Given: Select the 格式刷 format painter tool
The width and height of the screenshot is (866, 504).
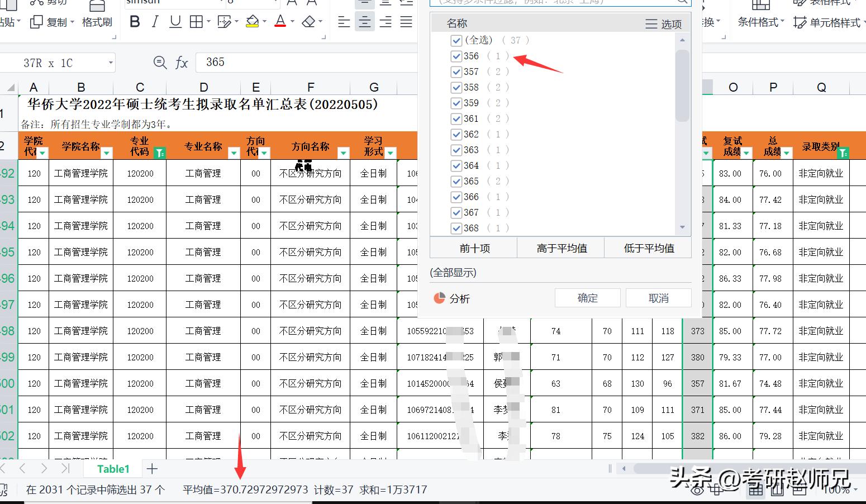Looking at the screenshot, I should pyautogui.click(x=96, y=21).
